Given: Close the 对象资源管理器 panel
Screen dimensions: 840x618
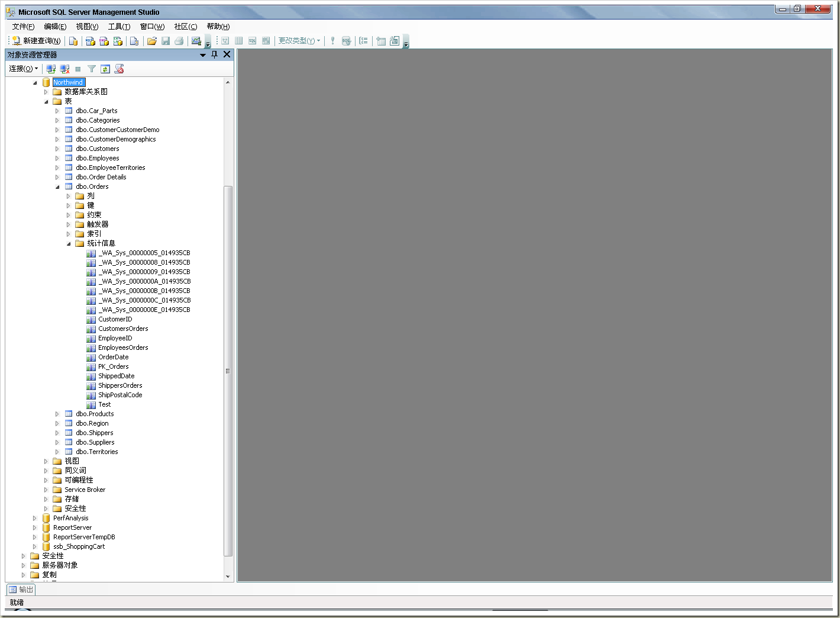Looking at the screenshot, I should pyautogui.click(x=227, y=54).
